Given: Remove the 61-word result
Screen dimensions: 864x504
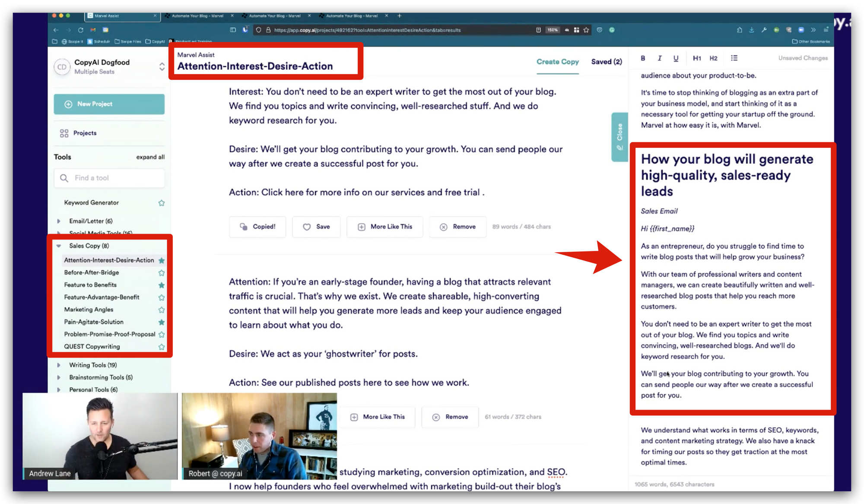Looking at the screenshot, I should coord(450,417).
